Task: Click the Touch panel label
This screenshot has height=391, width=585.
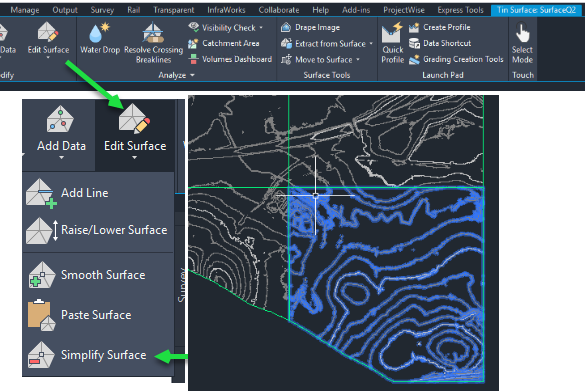Action: pos(523,75)
